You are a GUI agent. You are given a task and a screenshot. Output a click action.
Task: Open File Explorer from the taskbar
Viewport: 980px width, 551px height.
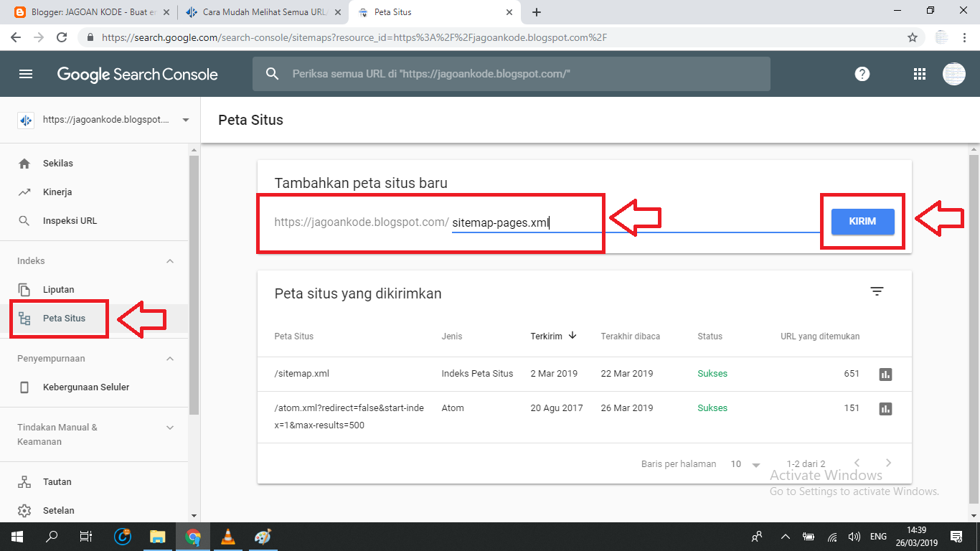pos(158,537)
